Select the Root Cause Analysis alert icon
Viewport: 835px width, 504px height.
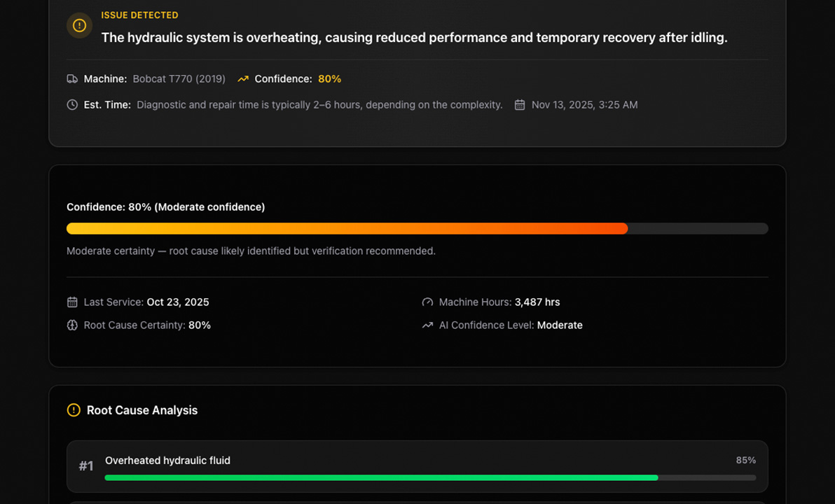pos(74,410)
